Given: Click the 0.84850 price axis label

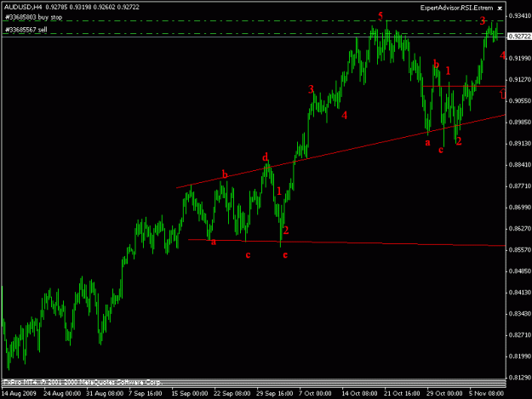Looking at the screenshot, I should 520,271.
